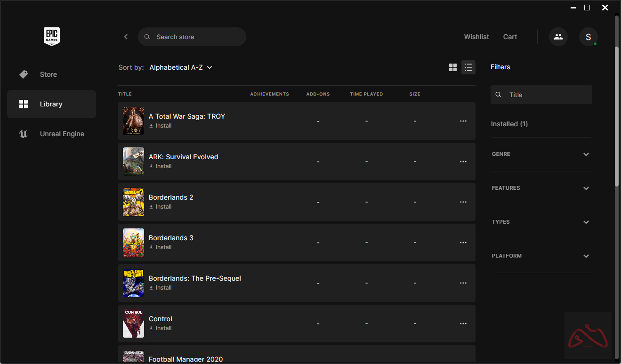Expand the Features filter section
Viewport: 621px width, 364px height.
[541, 188]
